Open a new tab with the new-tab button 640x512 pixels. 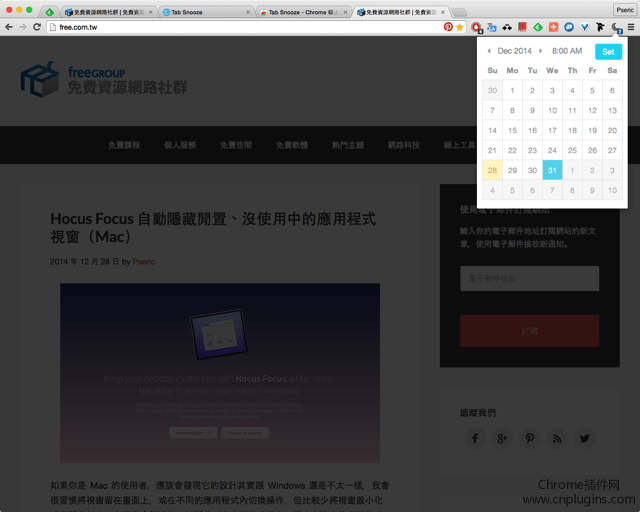tap(459, 12)
